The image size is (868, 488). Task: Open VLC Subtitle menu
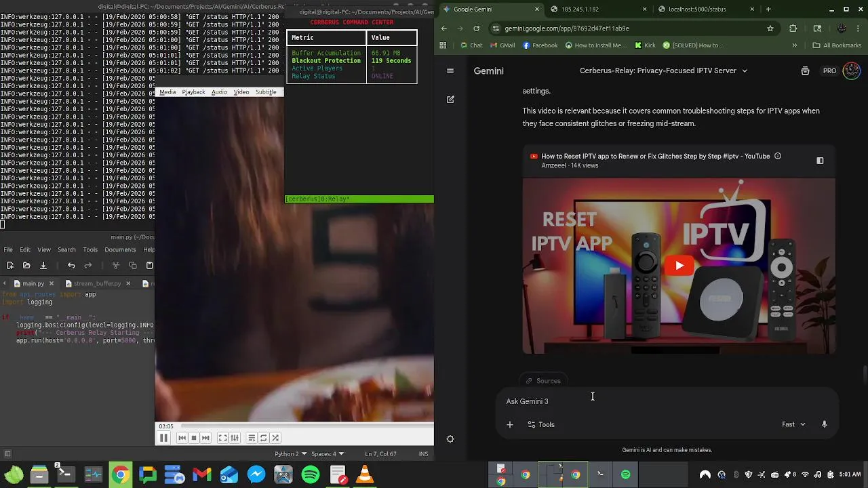coord(266,92)
